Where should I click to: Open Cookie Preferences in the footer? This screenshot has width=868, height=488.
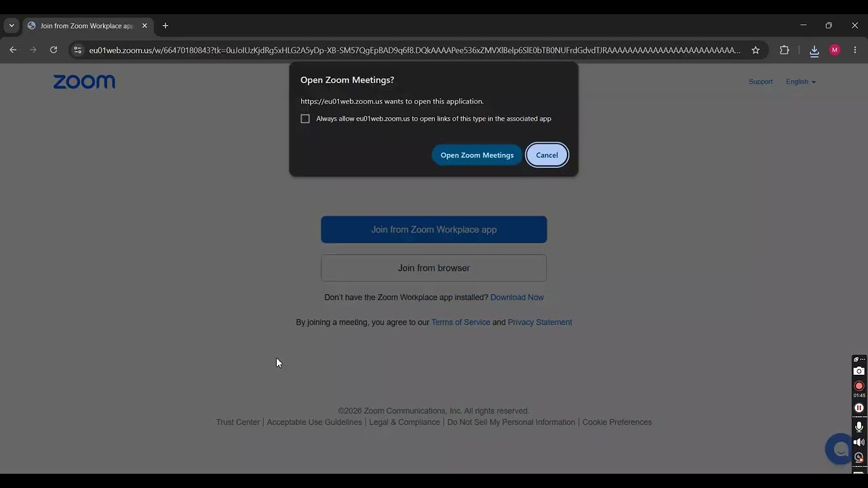(617, 422)
